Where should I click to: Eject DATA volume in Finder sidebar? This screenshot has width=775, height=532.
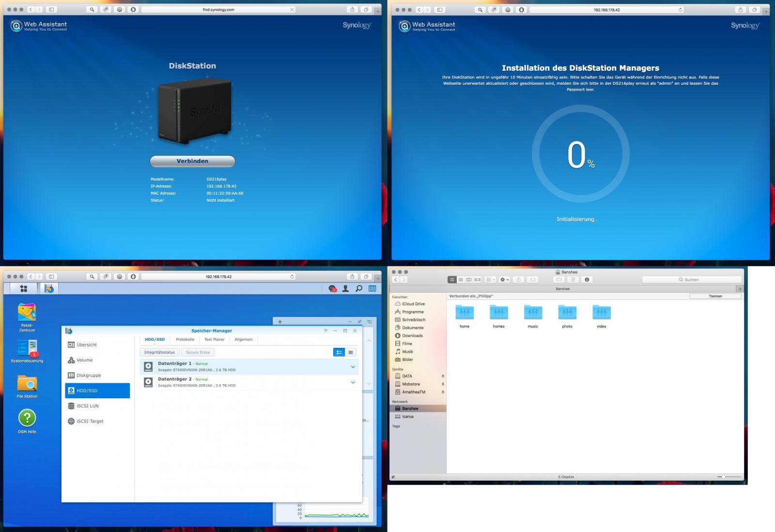click(442, 376)
